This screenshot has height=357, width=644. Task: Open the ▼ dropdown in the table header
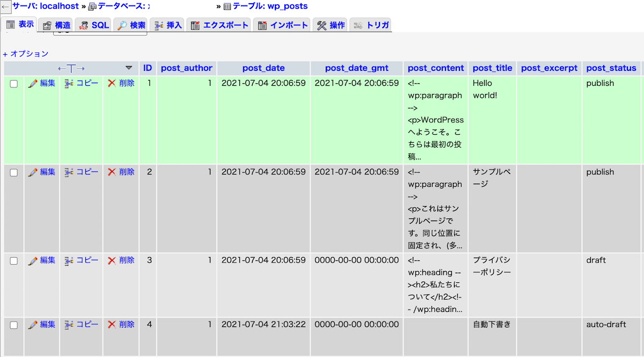pos(129,68)
